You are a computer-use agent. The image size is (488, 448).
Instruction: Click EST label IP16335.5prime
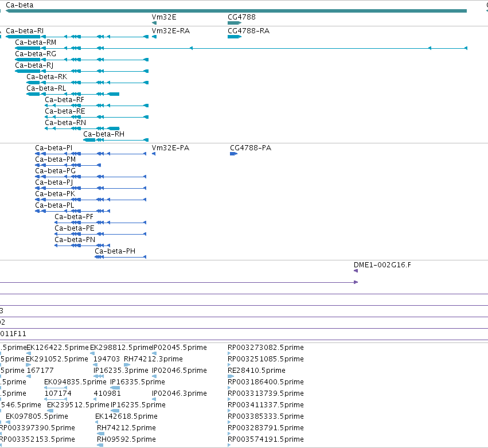[x=138, y=382]
